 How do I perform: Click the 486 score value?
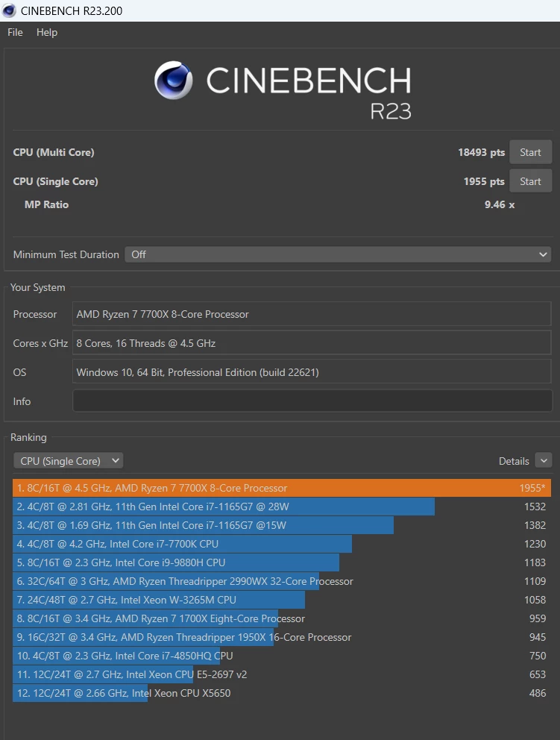point(538,693)
